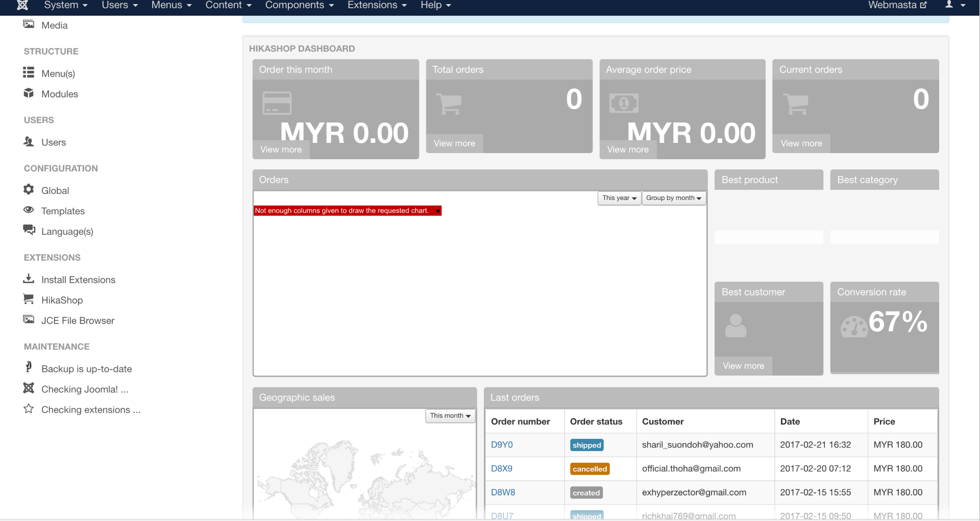
Task: Click the Install Extensions download icon
Action: tap(29, 279)
